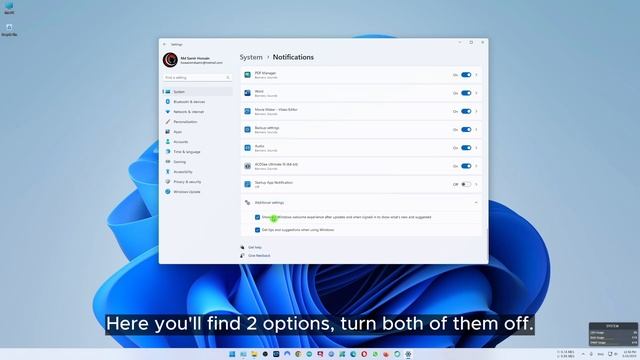Click the user account profile picture
640x360 pixels.
(x=170, y=60)
